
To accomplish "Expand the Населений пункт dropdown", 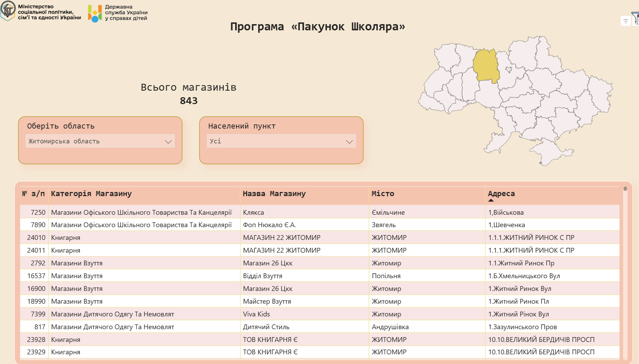I will [x=281, y=141].
